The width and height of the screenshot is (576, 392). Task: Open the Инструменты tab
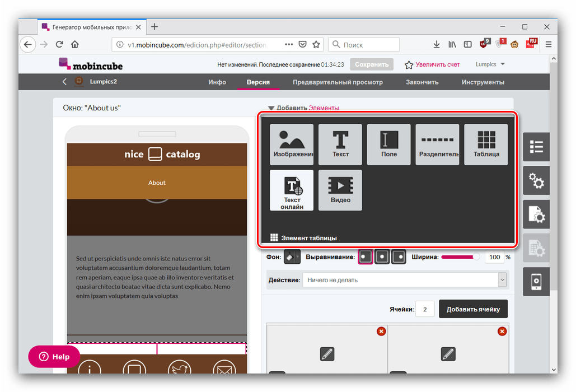(483, 82)
